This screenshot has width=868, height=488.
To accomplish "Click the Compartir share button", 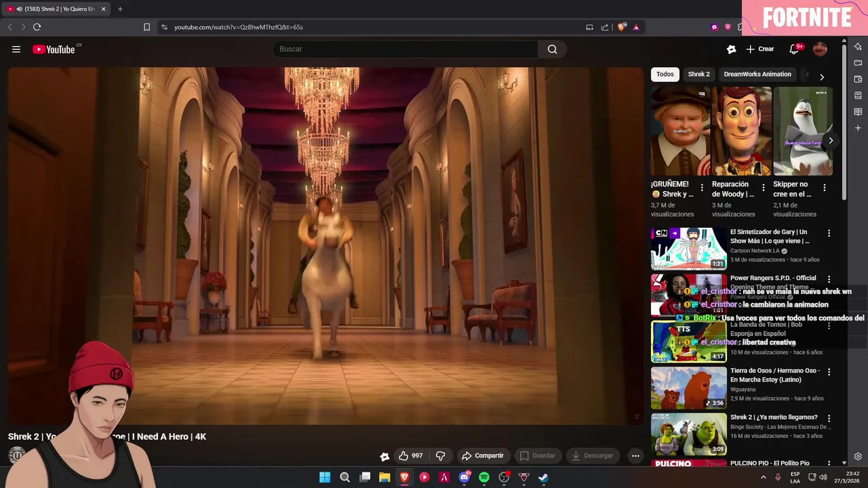I will tap(482, 455).
